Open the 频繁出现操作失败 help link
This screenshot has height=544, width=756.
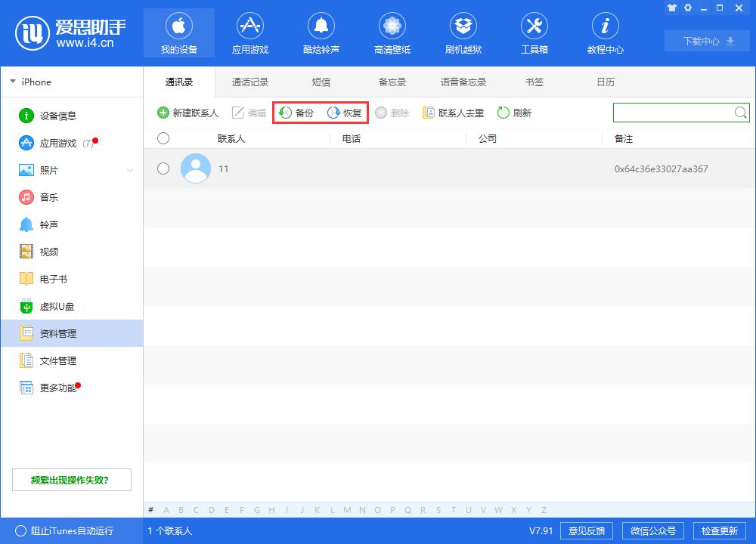[71, 479]
